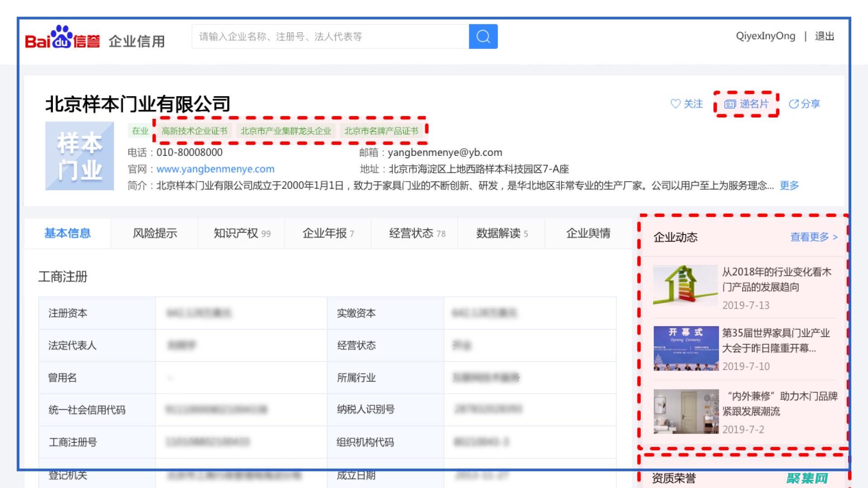Click the 在业 status badge
Viewport: 868px width, 488px height.
[x=140, y=131]
